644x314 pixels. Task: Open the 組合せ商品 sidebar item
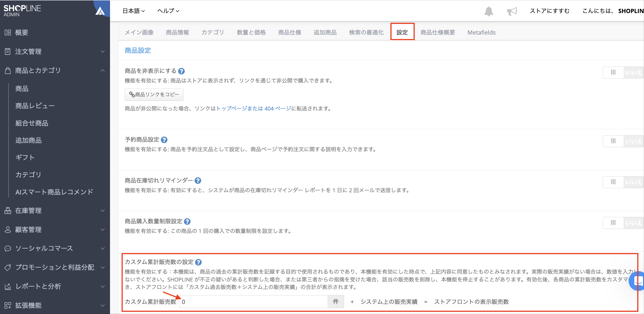point(32,123)
